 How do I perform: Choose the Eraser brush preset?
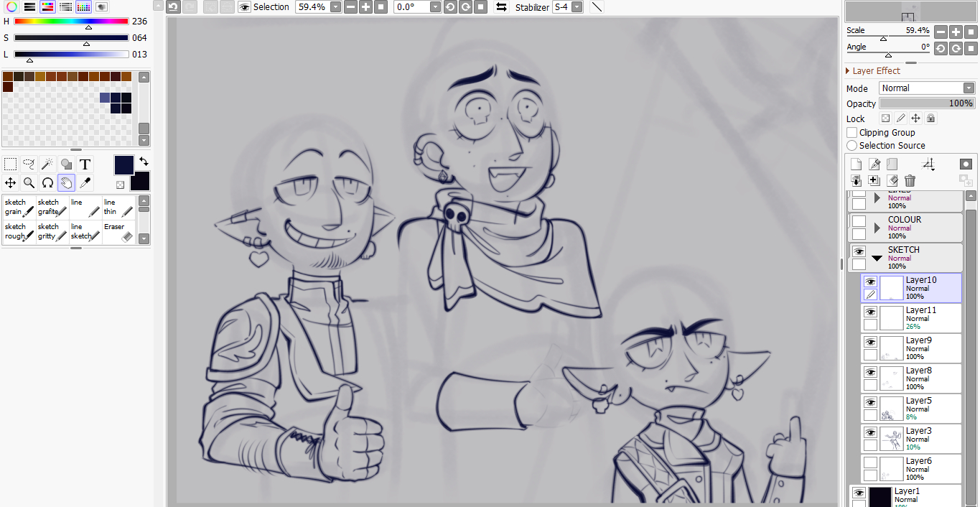pos(118,231)
